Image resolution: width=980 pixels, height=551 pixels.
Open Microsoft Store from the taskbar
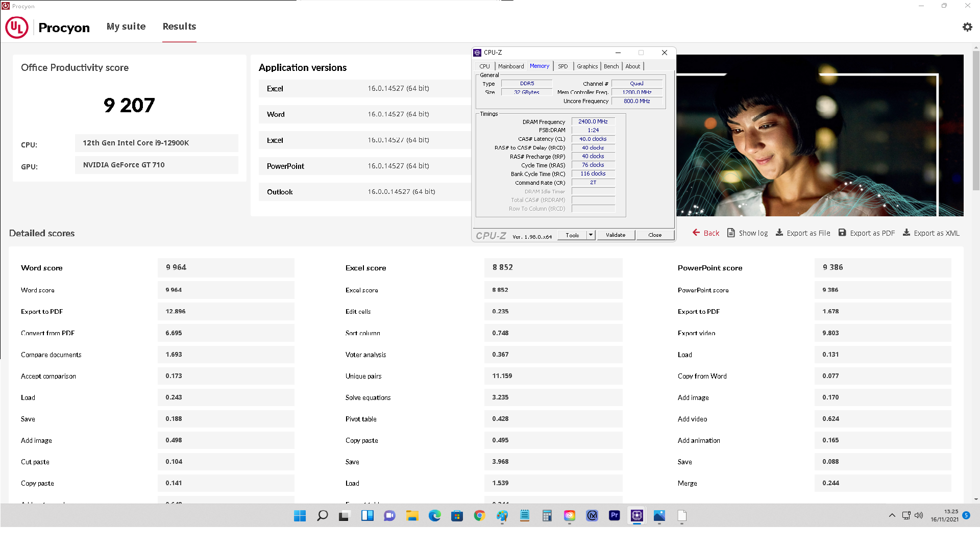[x=457, y=516]
